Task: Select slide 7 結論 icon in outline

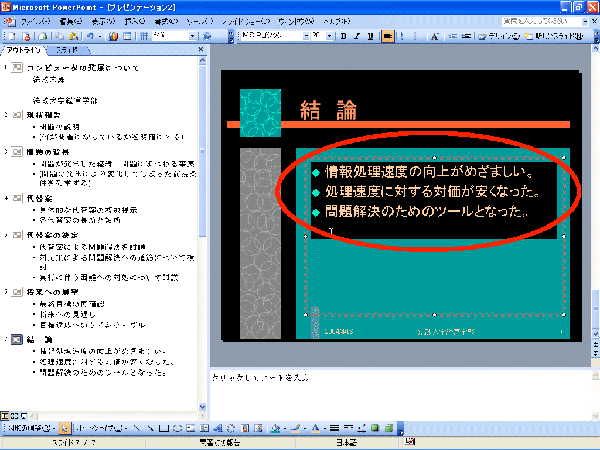Action: [x=16, y=339]
